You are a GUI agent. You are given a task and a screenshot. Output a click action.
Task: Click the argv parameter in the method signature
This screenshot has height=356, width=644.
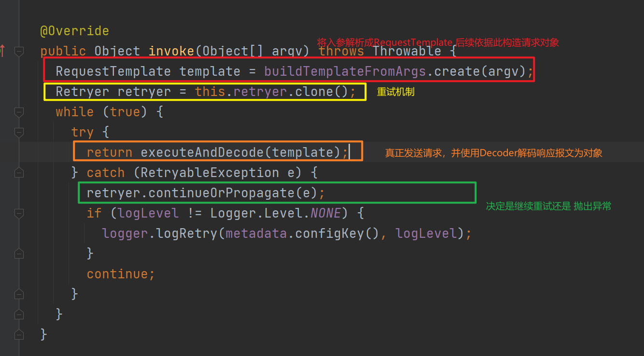coord(291,52)
